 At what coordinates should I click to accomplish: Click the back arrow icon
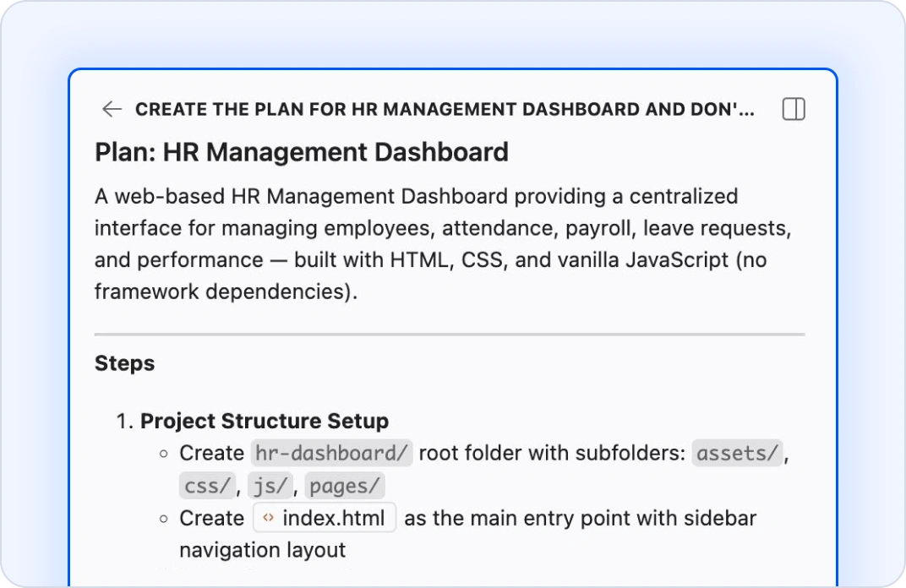tap(112, 109)
